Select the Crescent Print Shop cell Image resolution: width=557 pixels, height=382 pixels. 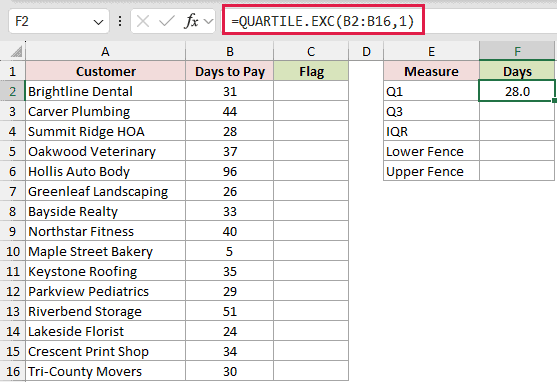pyautogui.click(x=106, y=351)
